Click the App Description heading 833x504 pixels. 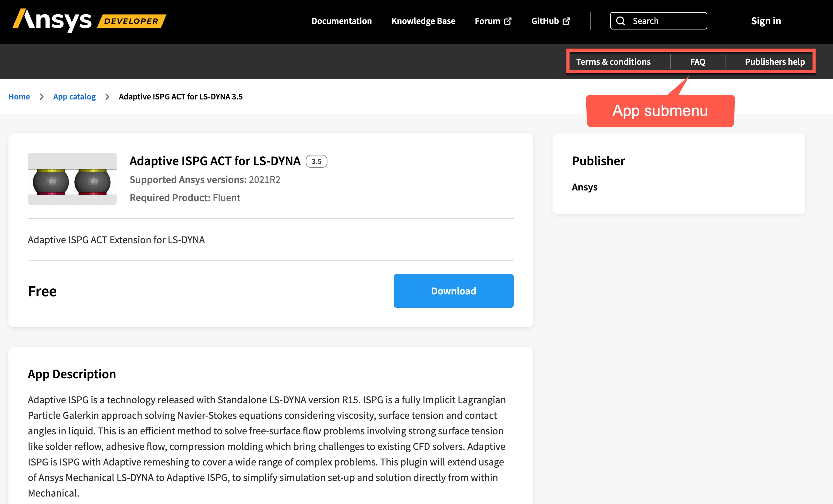72,374
